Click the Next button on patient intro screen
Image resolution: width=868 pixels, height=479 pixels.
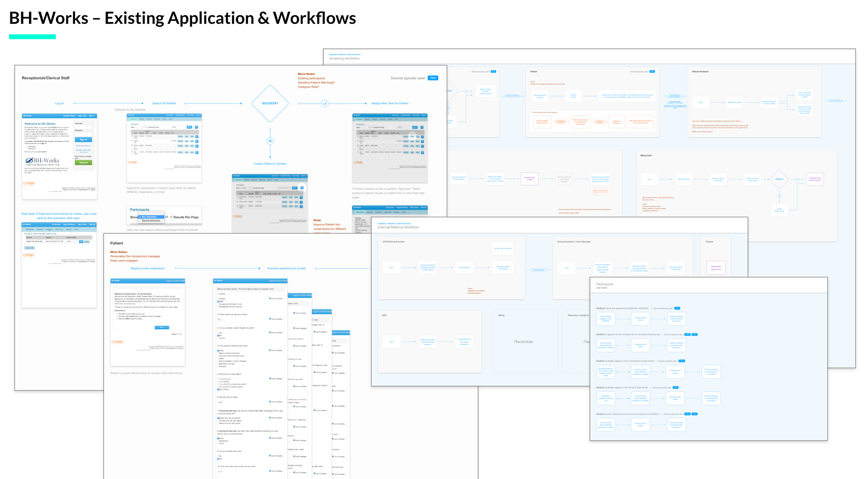162,327
